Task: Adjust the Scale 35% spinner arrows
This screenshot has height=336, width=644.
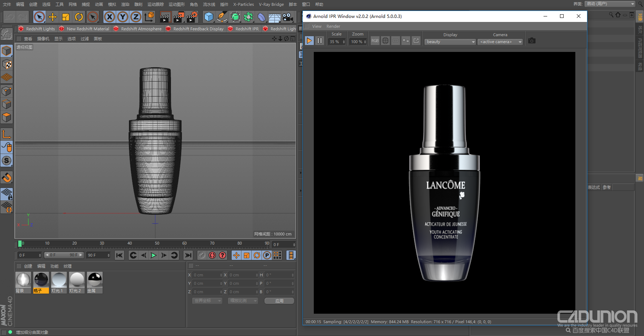Action: click(344, 42)
